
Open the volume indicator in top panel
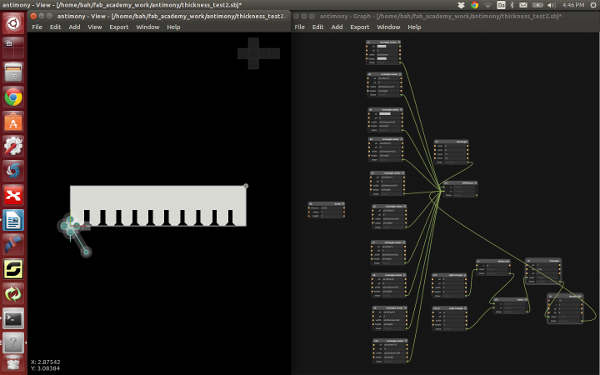click(551, 5)
